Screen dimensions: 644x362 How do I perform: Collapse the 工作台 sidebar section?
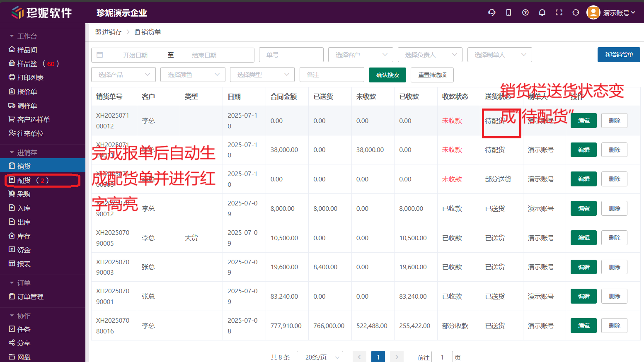23,36
